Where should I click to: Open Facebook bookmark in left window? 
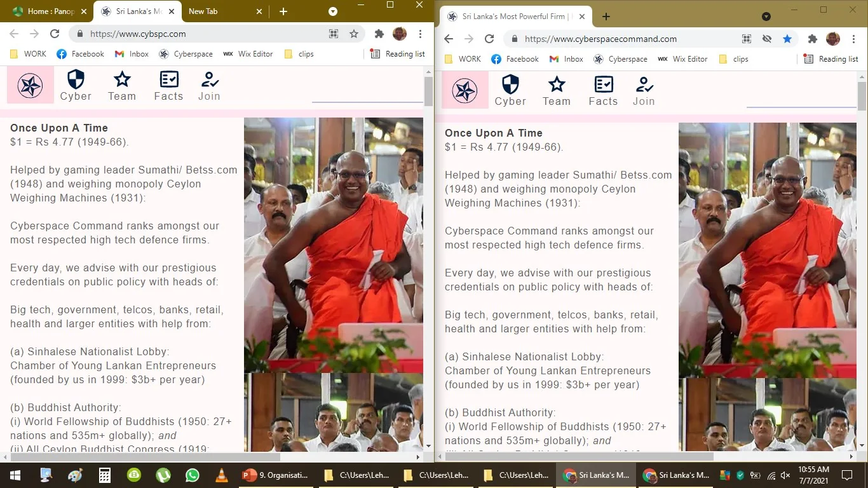pos(80,54)
